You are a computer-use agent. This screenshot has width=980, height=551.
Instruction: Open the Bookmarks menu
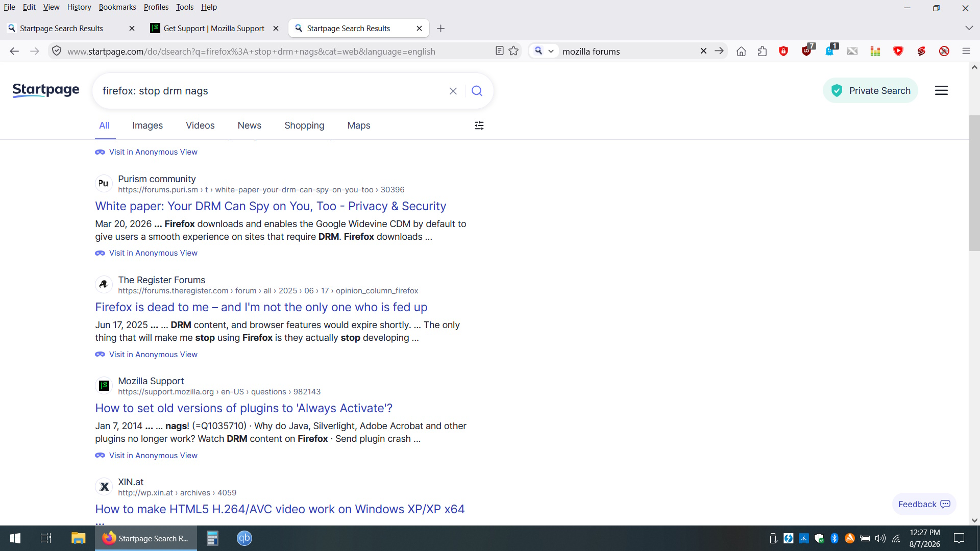[117, 7]
